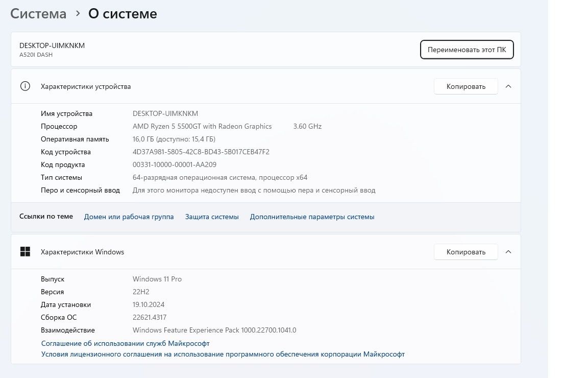Click the Выпуск label
The width and height of the screenshot is (588, 378).
coord(53,279)
